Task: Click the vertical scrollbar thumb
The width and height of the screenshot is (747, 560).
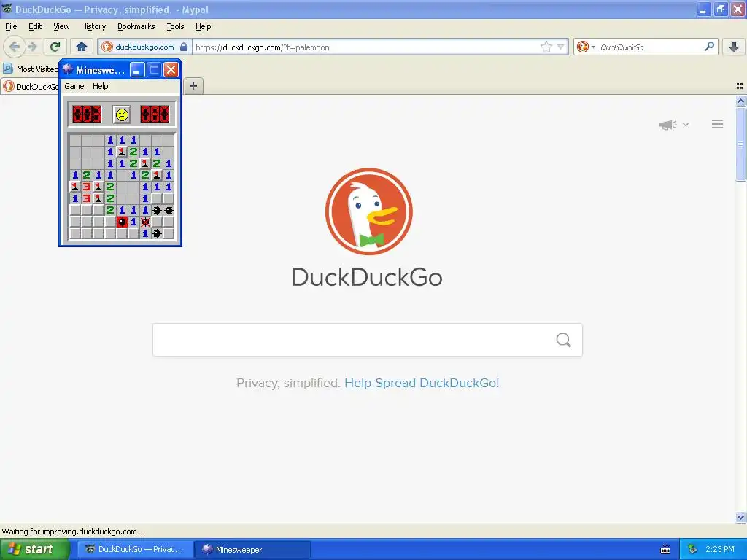Action: [x=740, y=144]
